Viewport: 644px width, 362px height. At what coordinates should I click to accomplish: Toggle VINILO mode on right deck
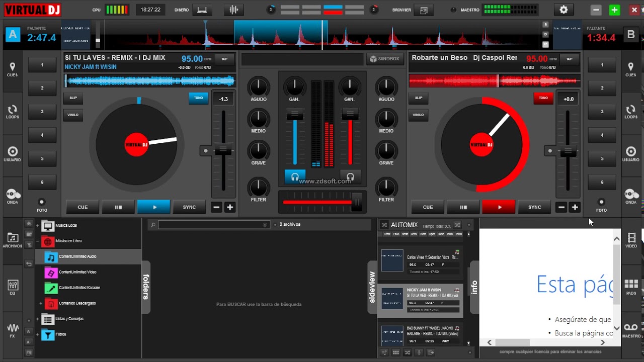click(418, 115)
